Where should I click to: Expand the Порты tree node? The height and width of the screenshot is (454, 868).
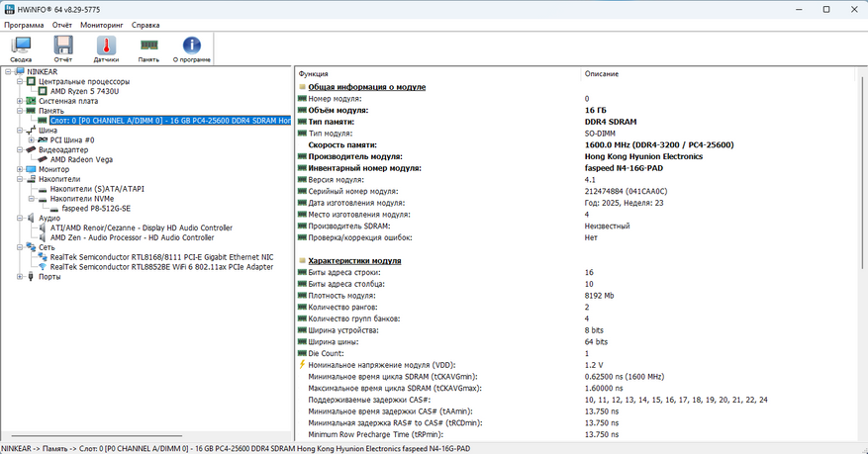click(x=20, y=277)
